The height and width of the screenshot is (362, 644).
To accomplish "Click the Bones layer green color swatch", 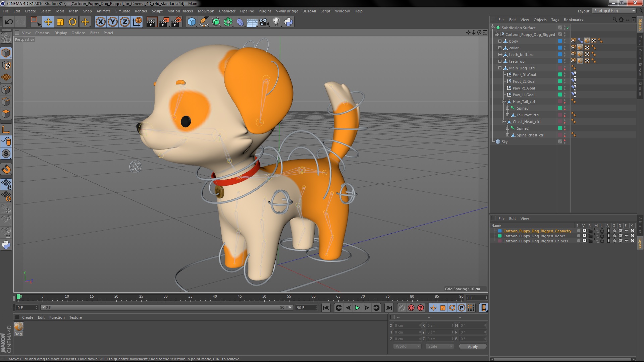I will (x=500, y=236).
